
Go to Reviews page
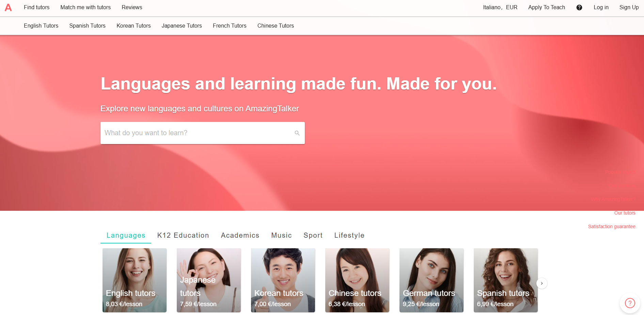click(132, 7)
